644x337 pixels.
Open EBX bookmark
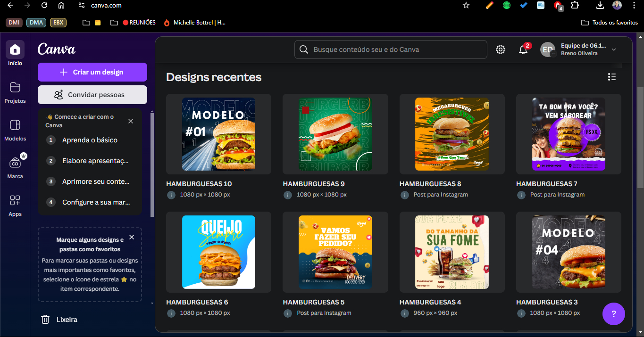(58, 23)
